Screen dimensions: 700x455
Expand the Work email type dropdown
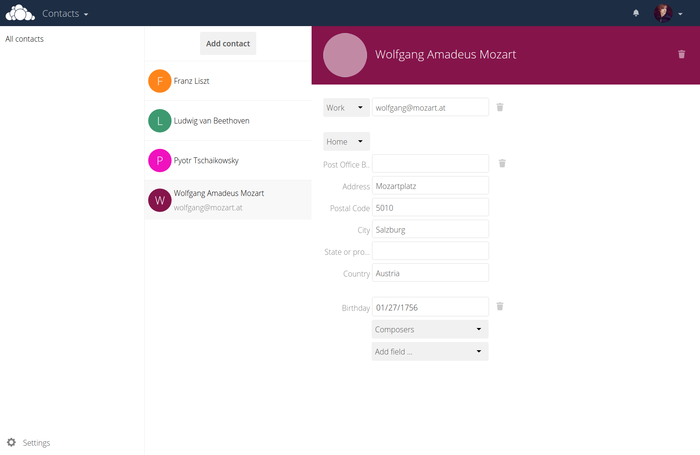pyautogui.click(x=347, y=107)
